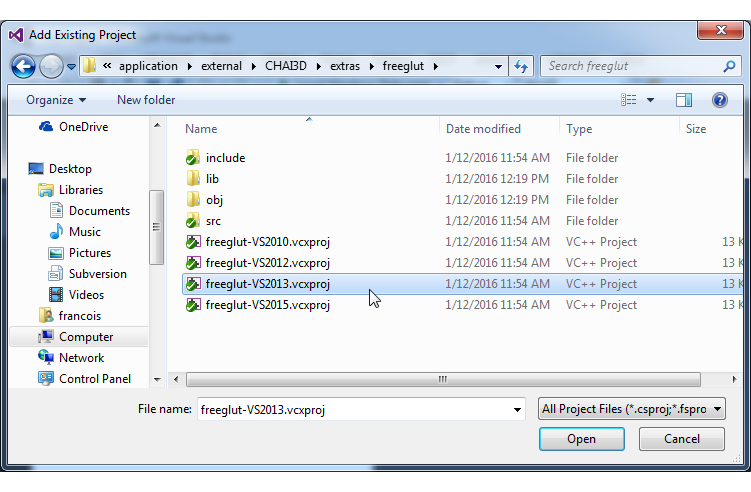Click the Open button
This screenshot has height=492, width=751.
(581, 439)
